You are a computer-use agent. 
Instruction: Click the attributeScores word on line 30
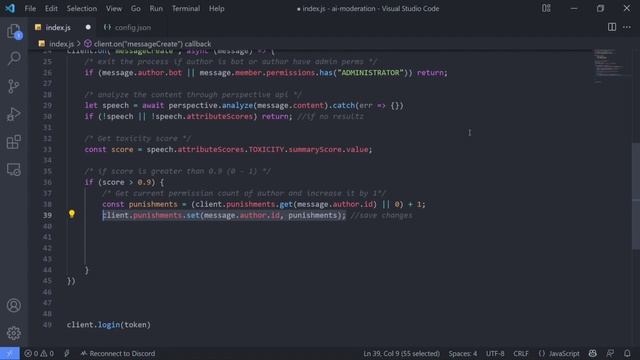click(x=220, y=117)
